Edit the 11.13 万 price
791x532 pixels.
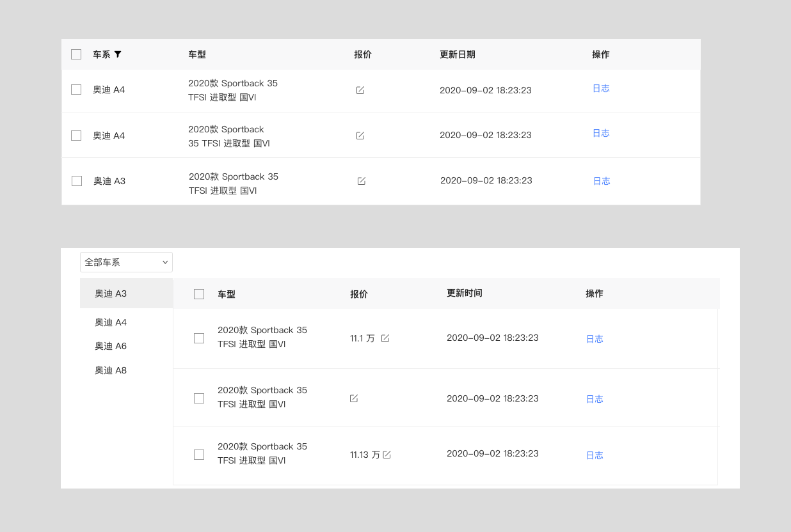point(387,455)
